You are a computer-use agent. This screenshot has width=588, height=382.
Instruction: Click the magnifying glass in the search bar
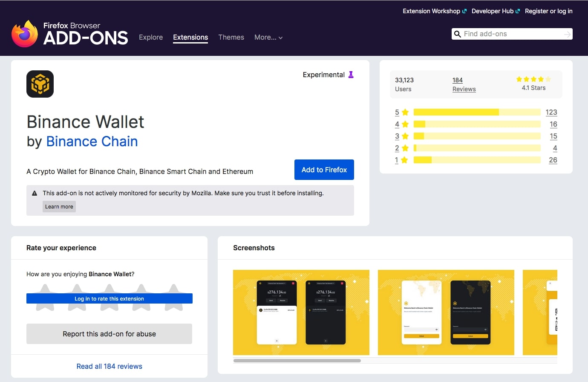click(x=457, y=34)
